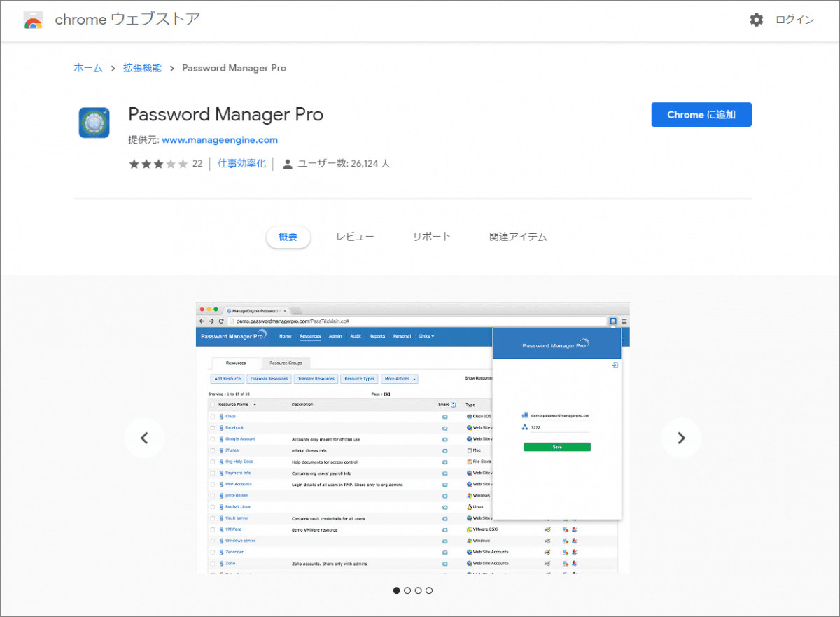Open www.manageengine.com provider link
Screen dimensions: 840x617
point(220,139)
